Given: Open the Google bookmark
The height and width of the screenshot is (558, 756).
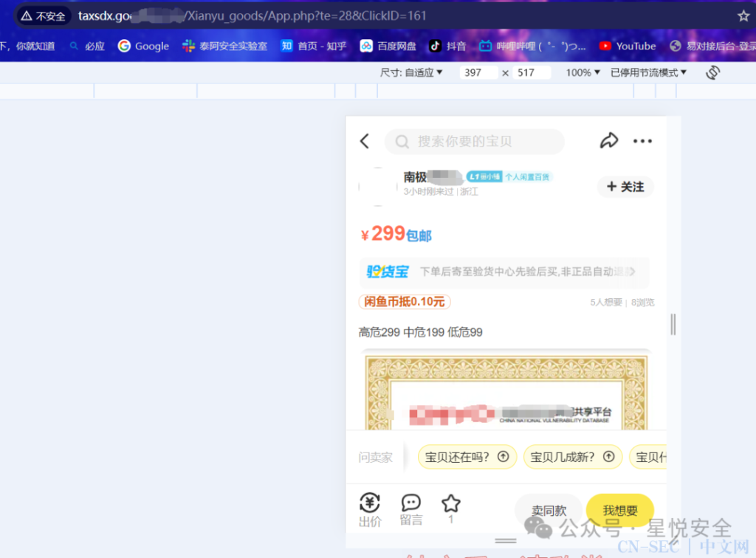Looking at the screenshot, I should point(144,46).
